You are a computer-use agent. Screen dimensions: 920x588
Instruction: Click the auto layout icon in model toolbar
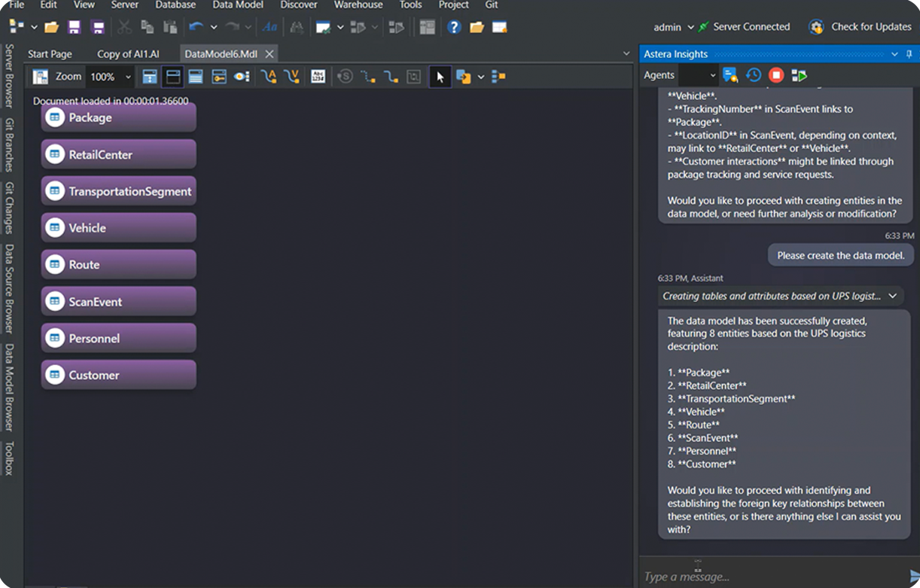click(498, 77)
